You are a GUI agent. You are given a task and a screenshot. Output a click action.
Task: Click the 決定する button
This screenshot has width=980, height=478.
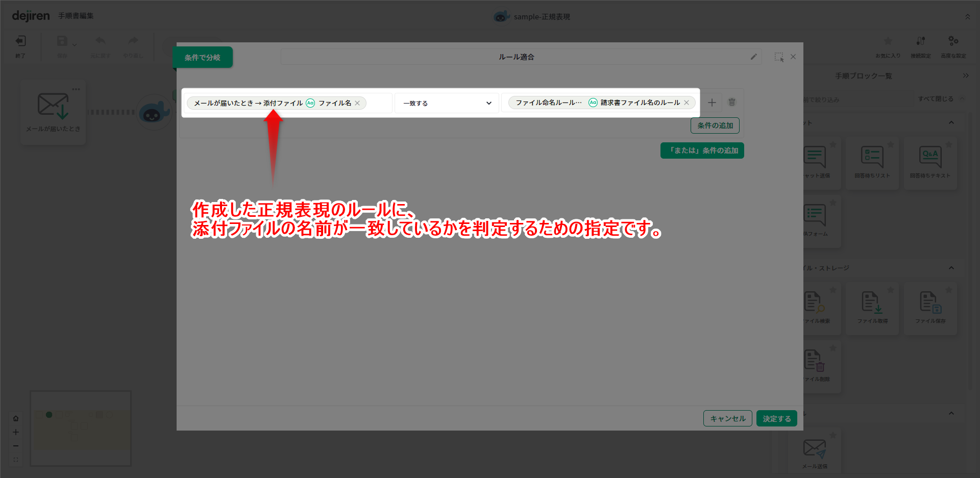pos(776,418)
